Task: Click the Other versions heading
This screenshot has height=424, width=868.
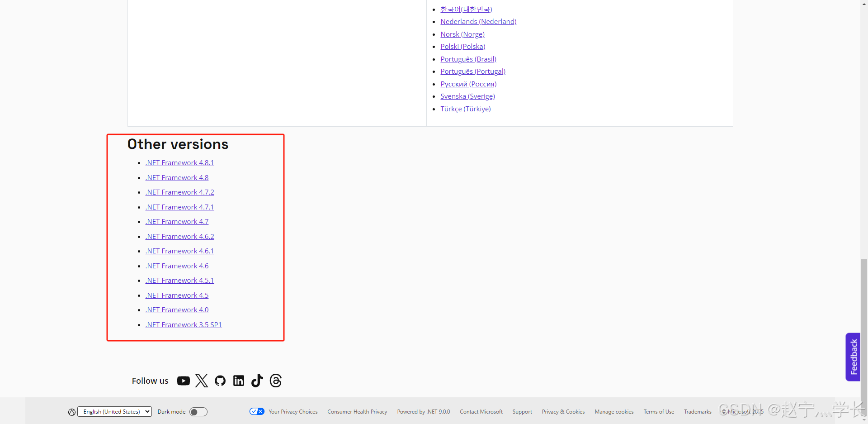Action: tap(178, 144)
